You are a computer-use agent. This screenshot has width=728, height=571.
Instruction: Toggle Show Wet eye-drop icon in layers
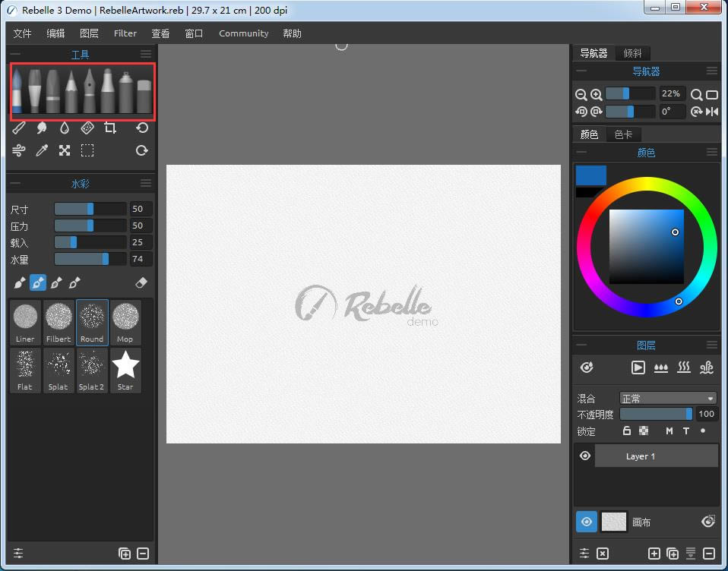point(587,368)
